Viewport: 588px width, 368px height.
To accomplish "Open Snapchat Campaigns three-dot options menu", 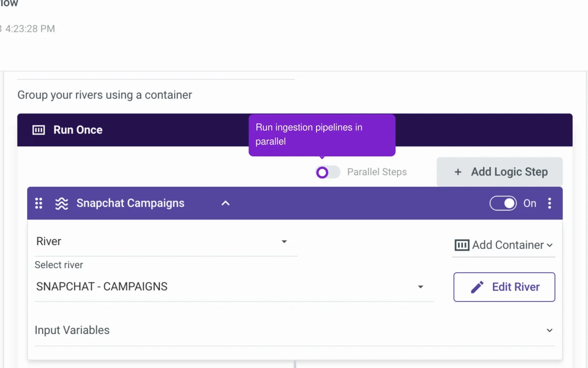I will 549,203.
